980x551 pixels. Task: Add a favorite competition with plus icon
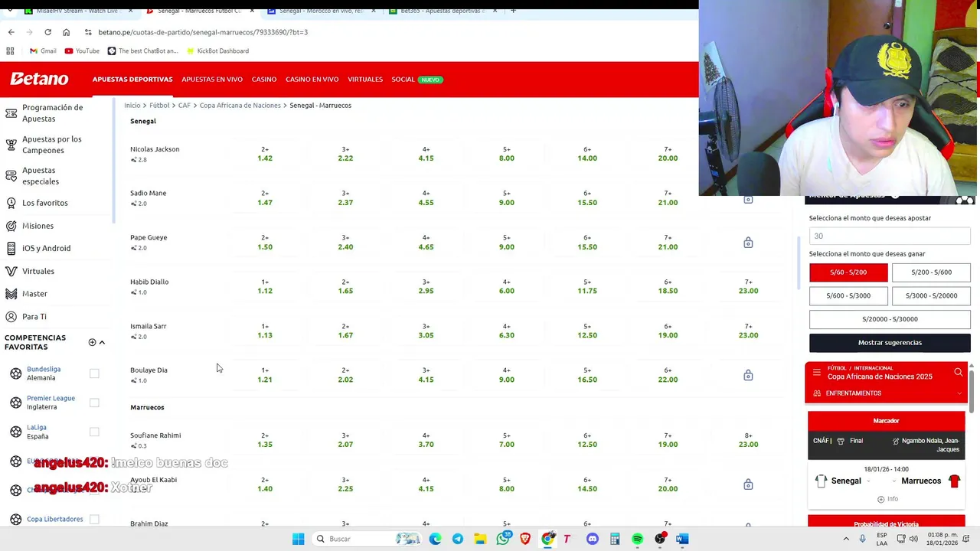coord(92,342)
